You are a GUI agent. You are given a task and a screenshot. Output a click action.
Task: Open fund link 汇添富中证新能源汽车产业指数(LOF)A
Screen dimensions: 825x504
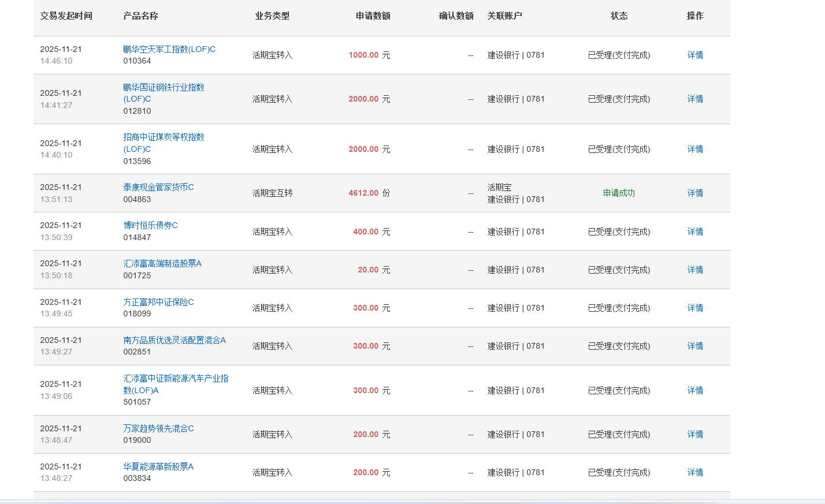176,384
